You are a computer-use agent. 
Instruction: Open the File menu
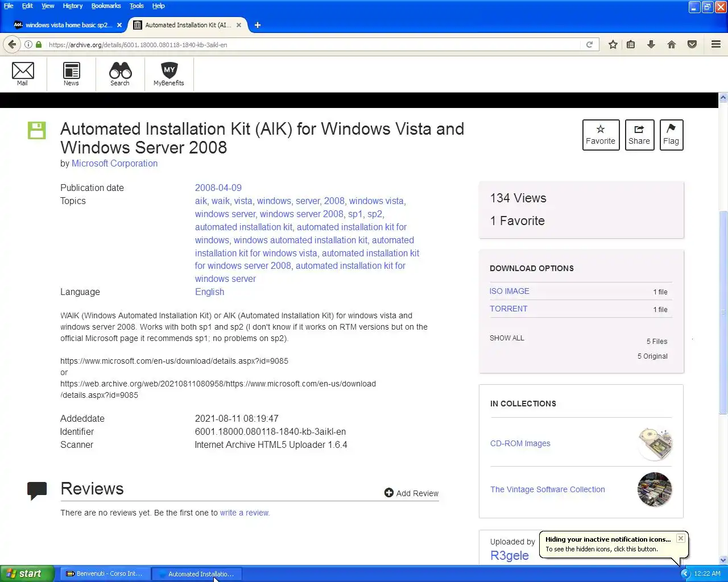tap(9, 6)
